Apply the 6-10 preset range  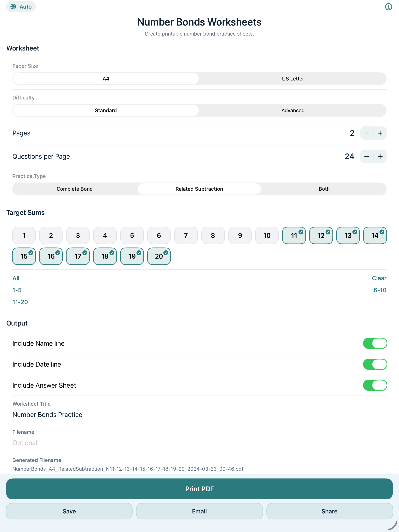tap(380, 290)
